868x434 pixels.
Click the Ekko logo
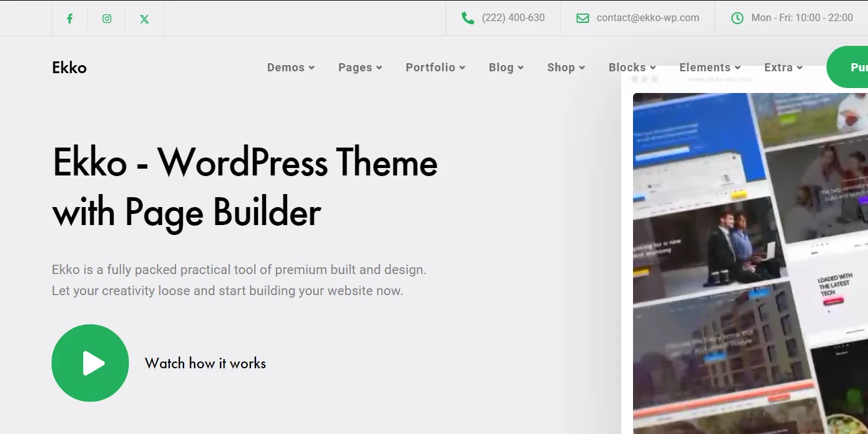pos(69,68)
